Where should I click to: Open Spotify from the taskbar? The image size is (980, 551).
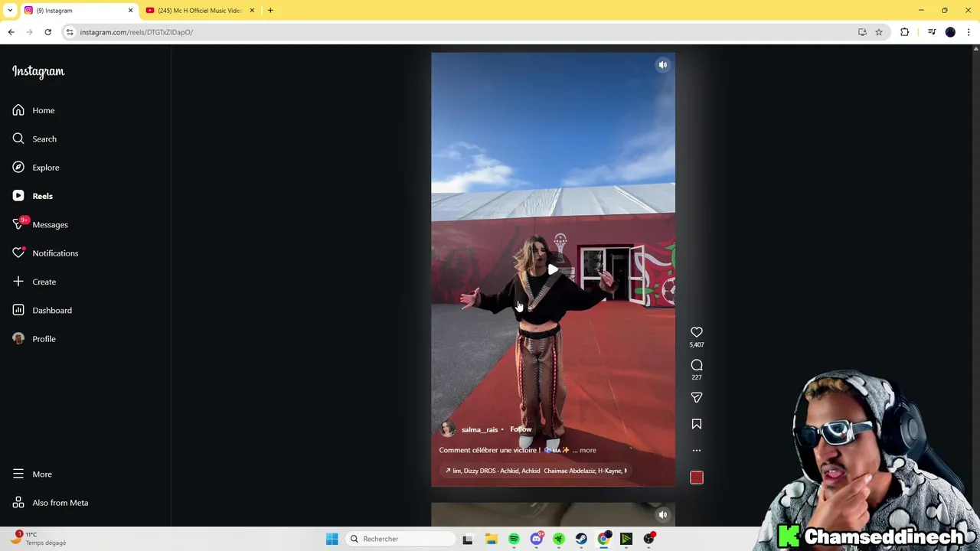[514, 539]
